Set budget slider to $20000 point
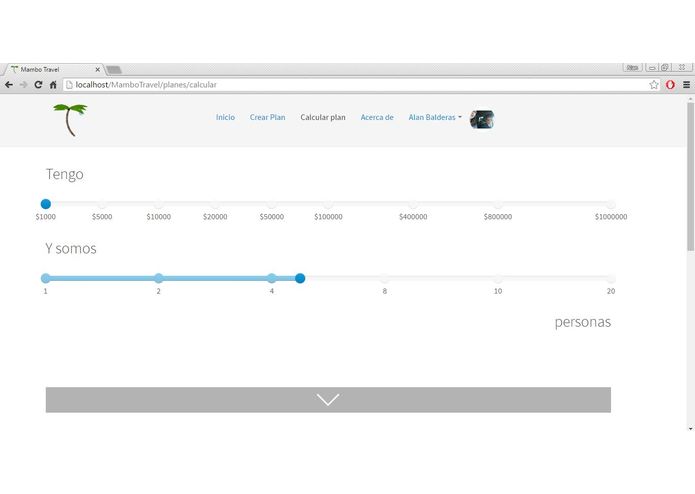The height and width of the screenshot is (494, 695). click(x=215, y=204)
